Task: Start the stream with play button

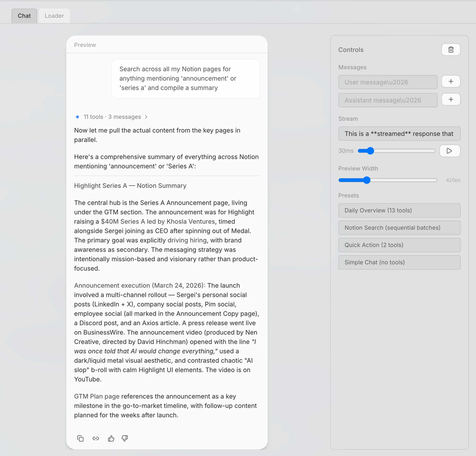Action: 450,151
